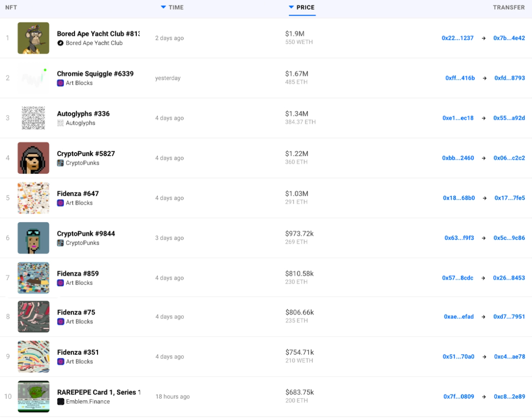Select sender address 0x51...70a0
This screenshot has height=418, width=532.
459,357
